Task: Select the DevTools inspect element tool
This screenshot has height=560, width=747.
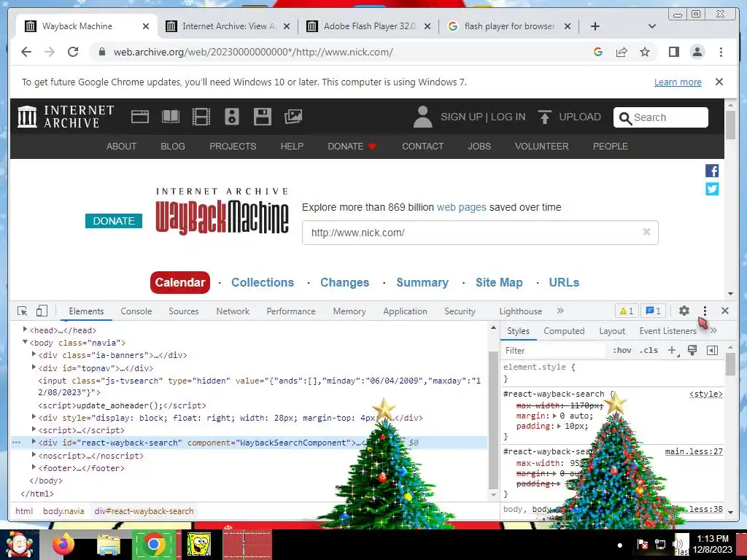Action: (23, 311)
